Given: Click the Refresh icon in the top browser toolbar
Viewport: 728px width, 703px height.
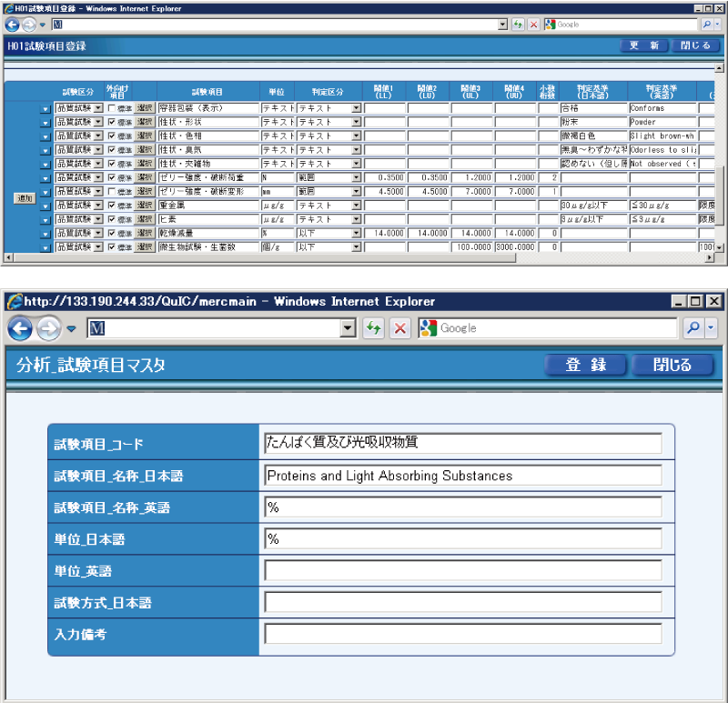Looking at the screenshot, I should point(518,25).
